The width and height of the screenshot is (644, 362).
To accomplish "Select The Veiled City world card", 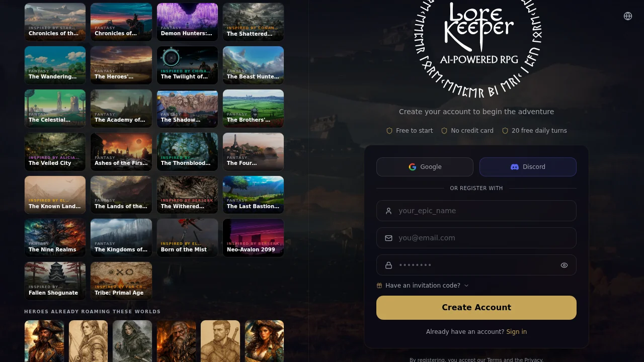I will pos(55,151).
